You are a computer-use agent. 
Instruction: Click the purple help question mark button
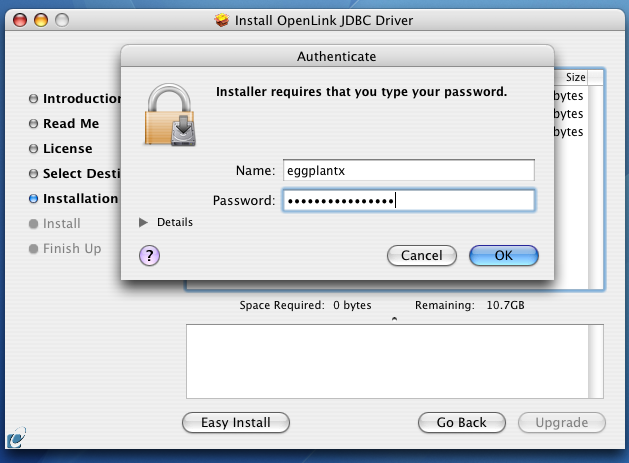click(x=149, y=256)
